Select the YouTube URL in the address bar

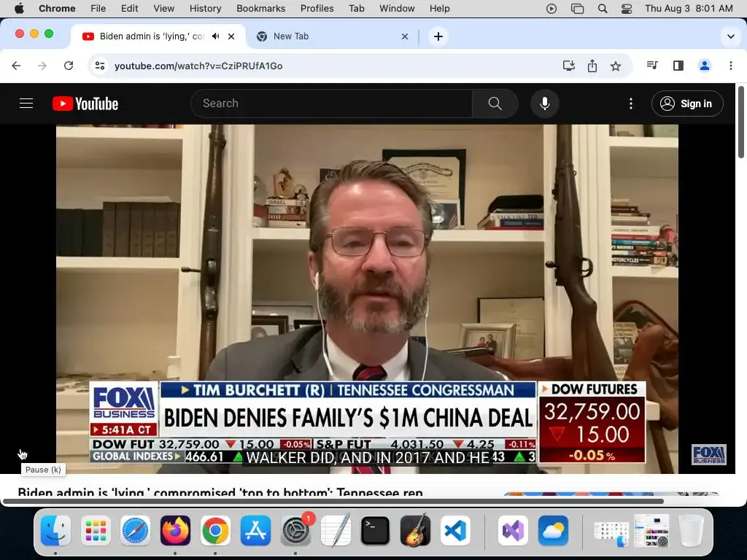[x=198, y=66]
